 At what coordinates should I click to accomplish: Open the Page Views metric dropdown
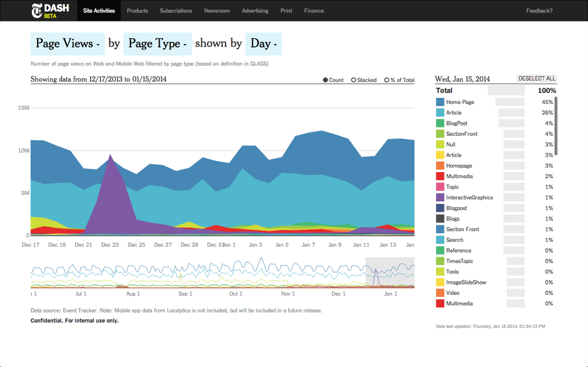pos(68,44)
